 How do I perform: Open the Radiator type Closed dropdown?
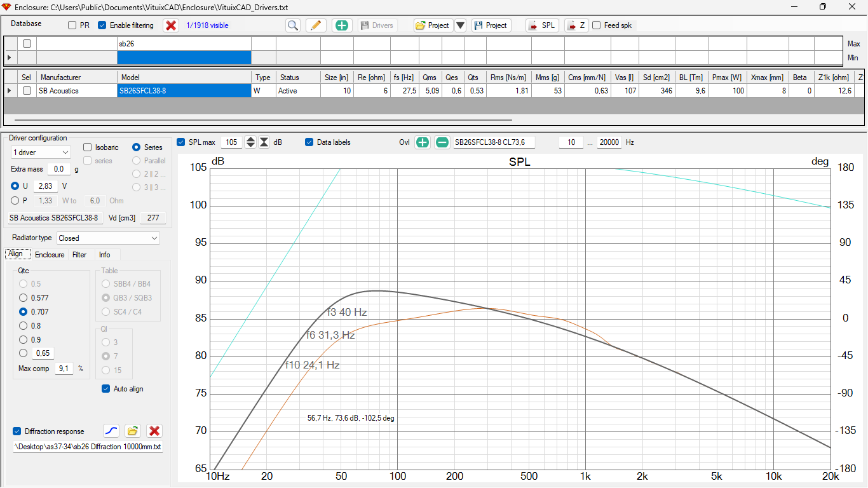click(108, 238)
